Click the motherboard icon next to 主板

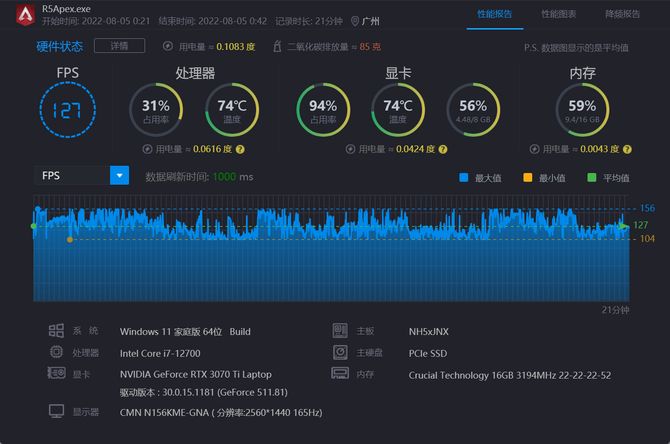tap(340, 331)
